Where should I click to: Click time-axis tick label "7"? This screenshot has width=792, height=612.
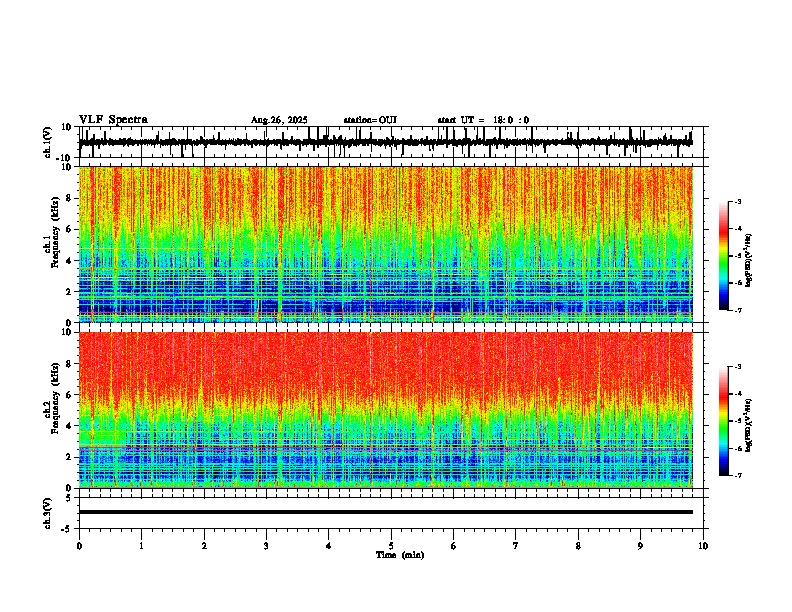pyautogui.click(x=516, y=546)
